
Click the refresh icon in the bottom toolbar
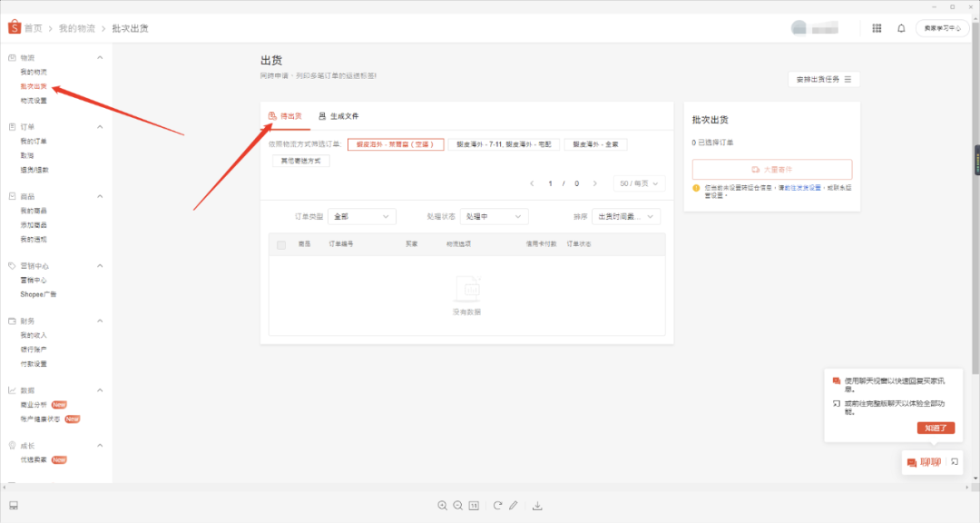496,506
